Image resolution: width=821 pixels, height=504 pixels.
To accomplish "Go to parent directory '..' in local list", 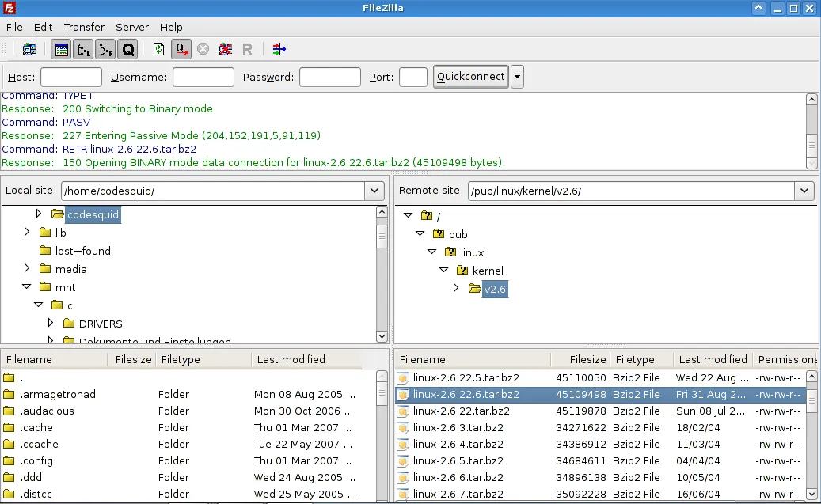I will coord(188,378).
